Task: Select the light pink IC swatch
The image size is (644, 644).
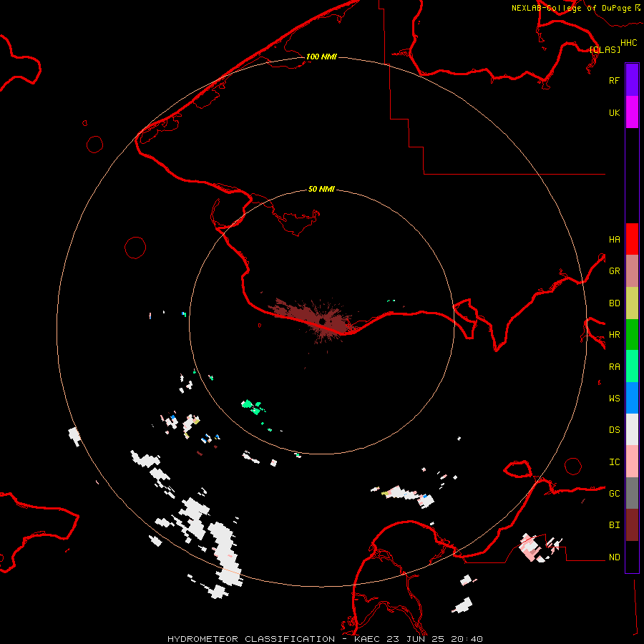Action: 632,462
